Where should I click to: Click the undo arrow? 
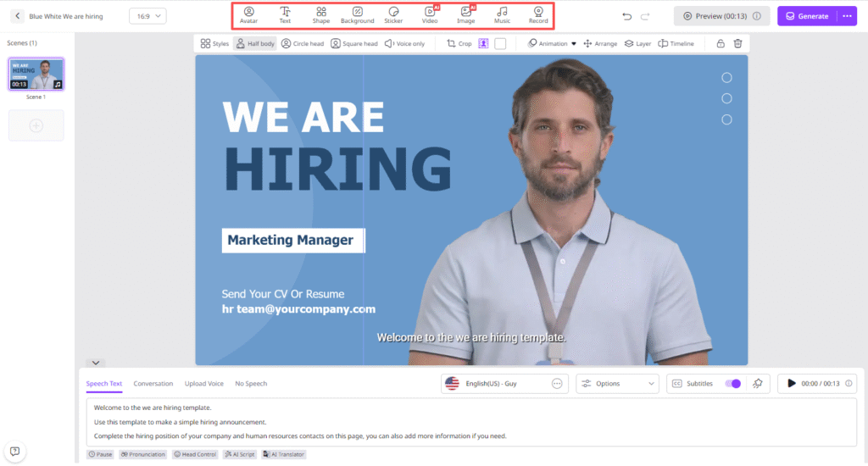pyautogui.click(x=626, y=16)
